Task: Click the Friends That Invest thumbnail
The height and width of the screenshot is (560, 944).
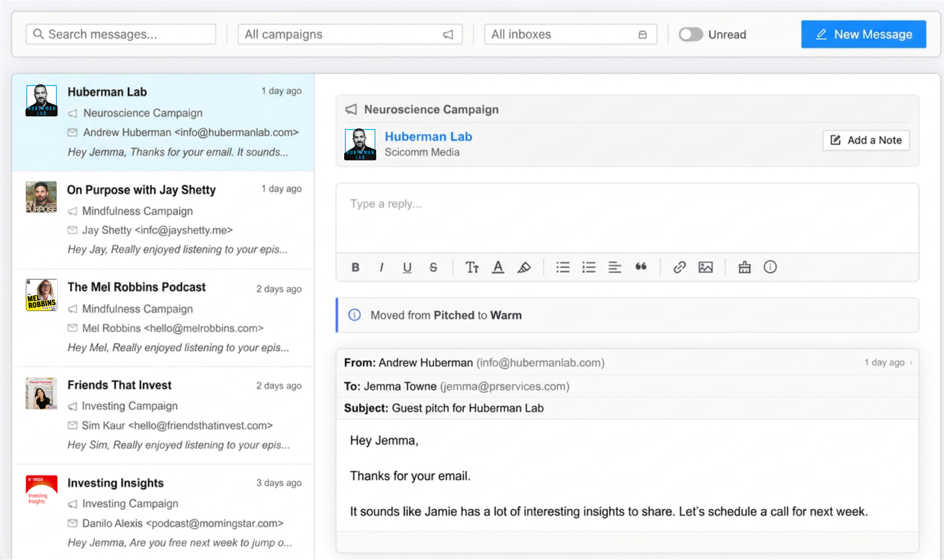Action: tap(41, 393)
